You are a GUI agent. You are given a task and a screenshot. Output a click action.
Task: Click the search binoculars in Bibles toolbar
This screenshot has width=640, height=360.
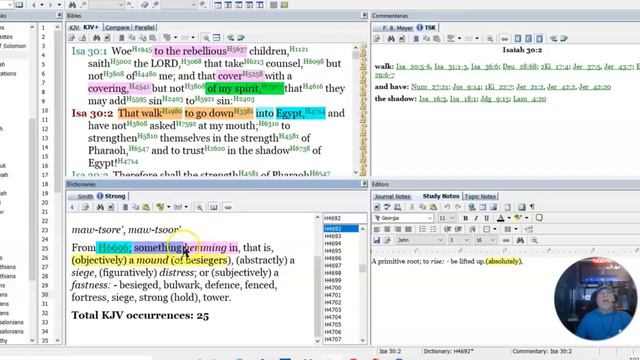tap(97, 38)
